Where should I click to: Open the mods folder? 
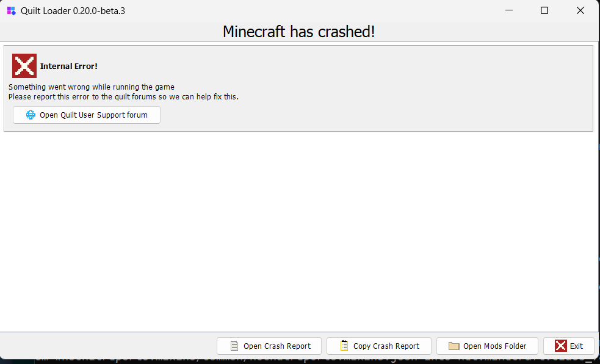click(486, 346)
